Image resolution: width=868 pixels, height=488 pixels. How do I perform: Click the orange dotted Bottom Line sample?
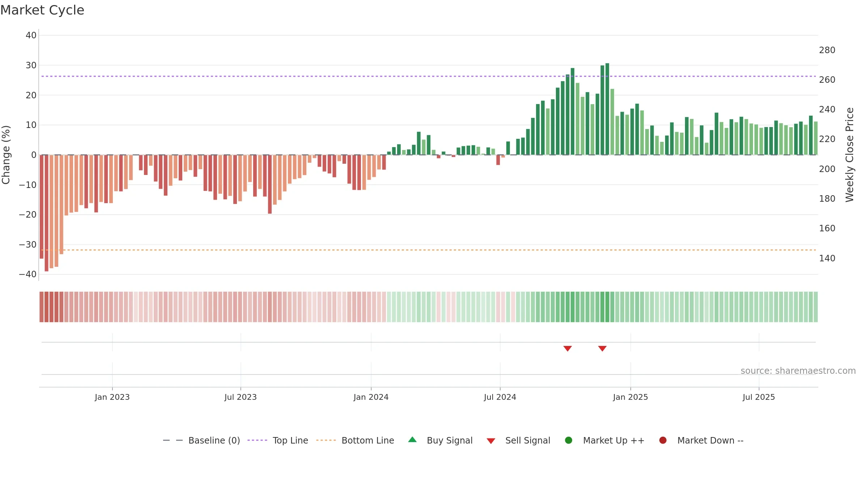[x=326, y=440]
